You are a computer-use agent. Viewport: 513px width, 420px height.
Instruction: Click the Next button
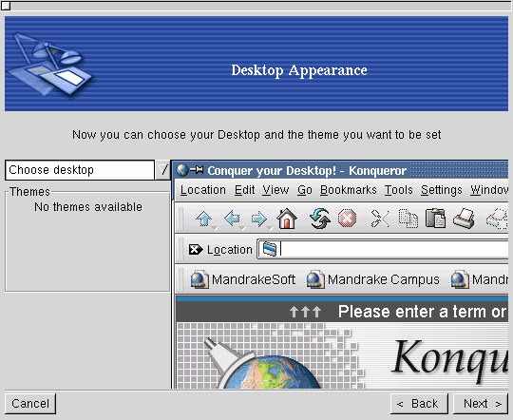(x=482, y=404)
